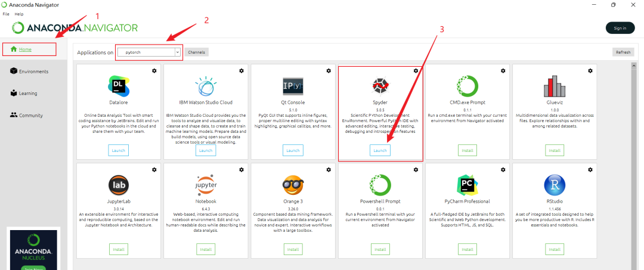Viewport: 644px width, 270px height.
Task: Launch Datalore
Action: (119, 150)
